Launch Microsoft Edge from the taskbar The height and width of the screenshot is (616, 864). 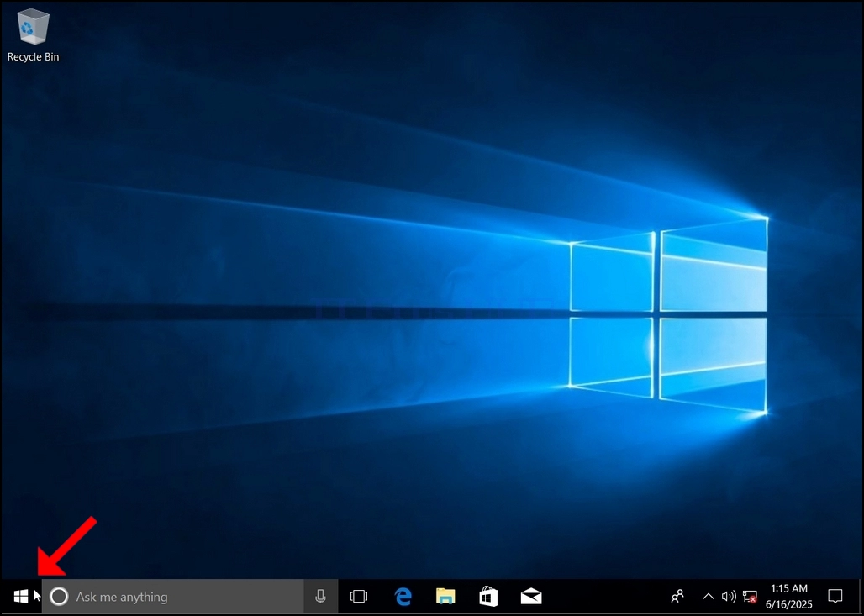[x=403, y=596]
